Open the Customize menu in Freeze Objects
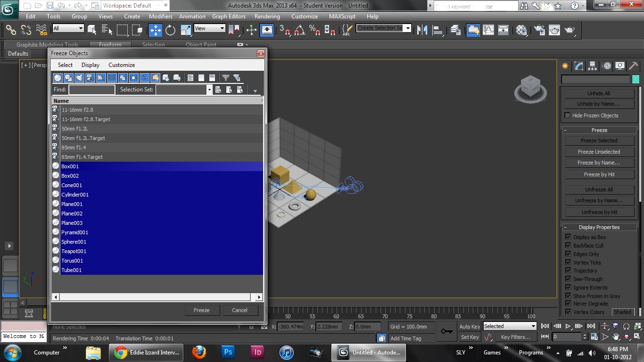The height and width of the screenshot is (362, 644). (x=122, y=65)
